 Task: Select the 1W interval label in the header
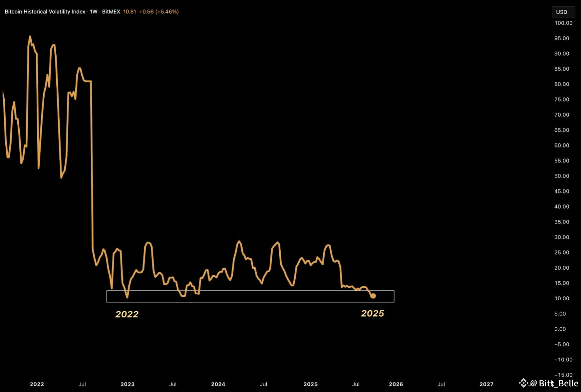coord(94,12)
